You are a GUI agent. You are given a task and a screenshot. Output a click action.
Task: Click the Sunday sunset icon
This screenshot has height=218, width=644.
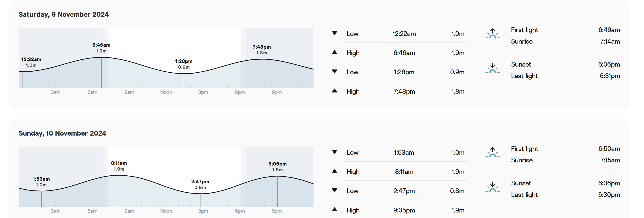point(492,187)
